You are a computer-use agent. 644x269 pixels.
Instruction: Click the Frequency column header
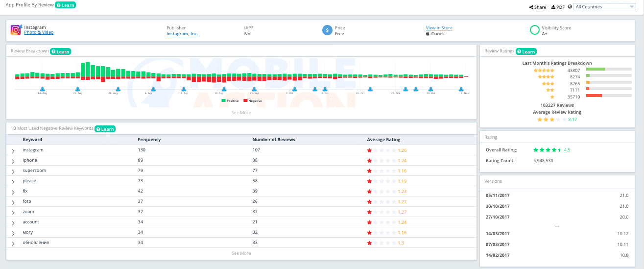click(149, 140)
